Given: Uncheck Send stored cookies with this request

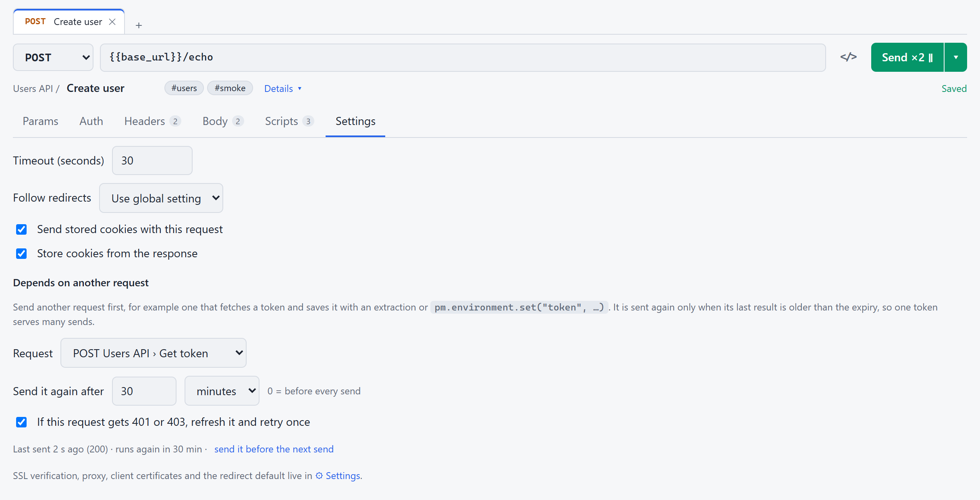Looking at the screenshot, I should [21, 229].
